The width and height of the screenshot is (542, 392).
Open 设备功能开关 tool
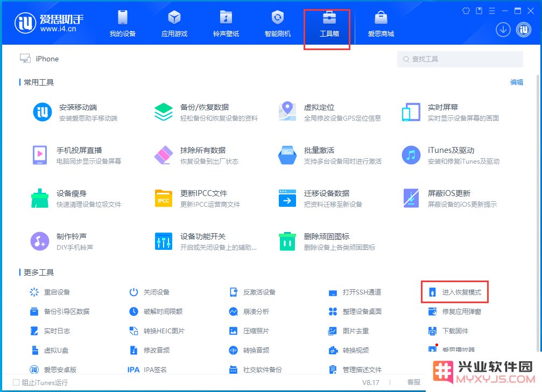click(206, 242)
